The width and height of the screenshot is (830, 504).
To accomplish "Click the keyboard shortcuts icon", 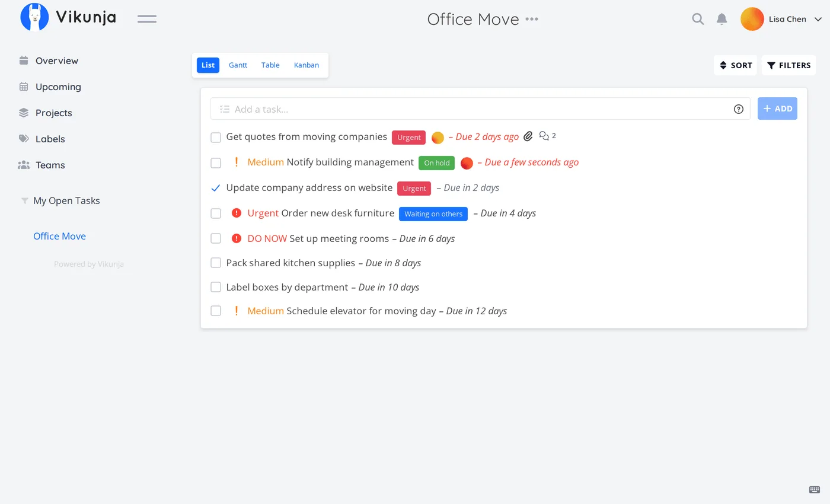I will click(815, 489).
